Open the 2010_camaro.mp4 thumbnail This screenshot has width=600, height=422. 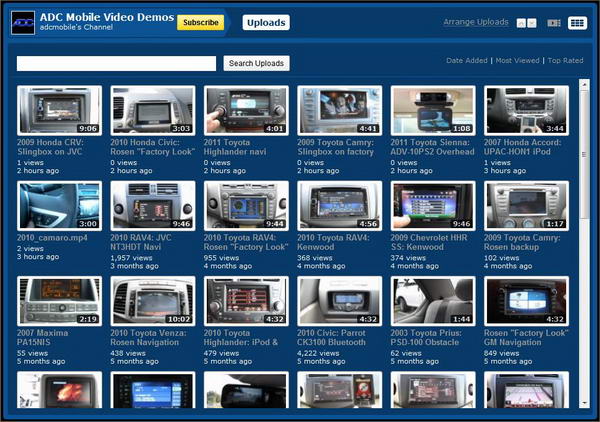coord(59,206)
